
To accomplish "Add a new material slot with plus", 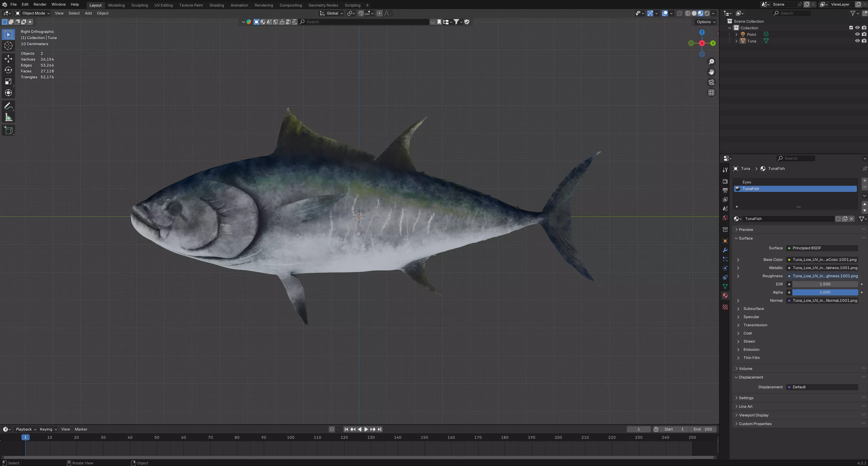I will [x=864, y=181].
